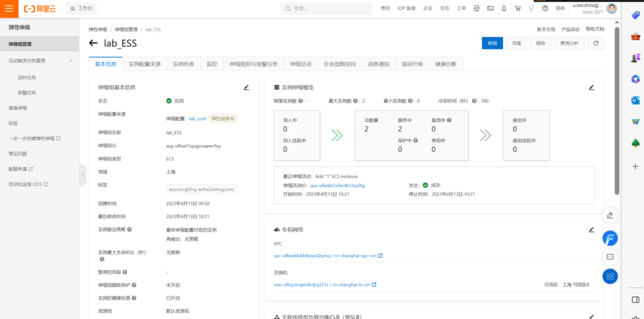Select 报警任务 in the sidebar
Viewport: 644px width, 319px height.
27,93
